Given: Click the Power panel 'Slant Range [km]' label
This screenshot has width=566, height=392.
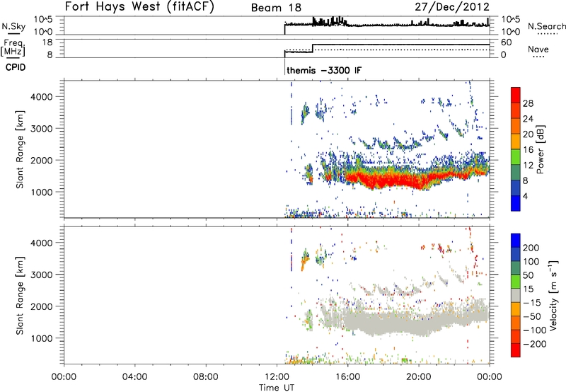Looking at the screenshot, I should (x=20, y=149).
